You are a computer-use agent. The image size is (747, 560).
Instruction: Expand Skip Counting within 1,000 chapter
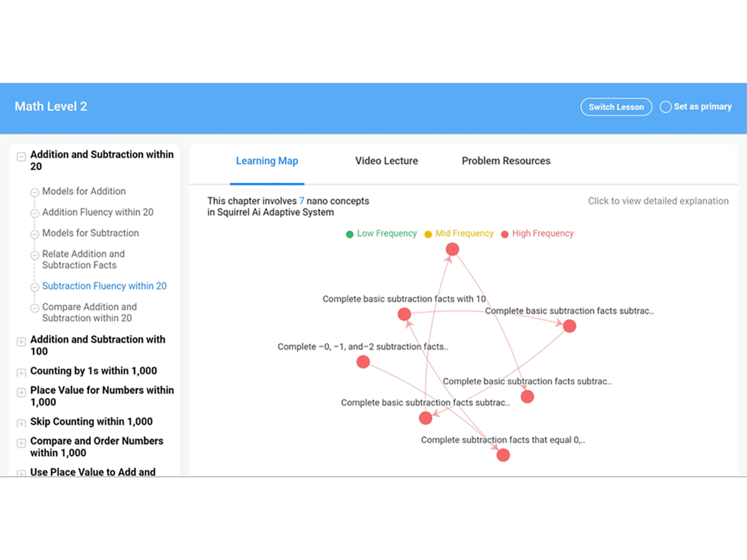(21, 423)
